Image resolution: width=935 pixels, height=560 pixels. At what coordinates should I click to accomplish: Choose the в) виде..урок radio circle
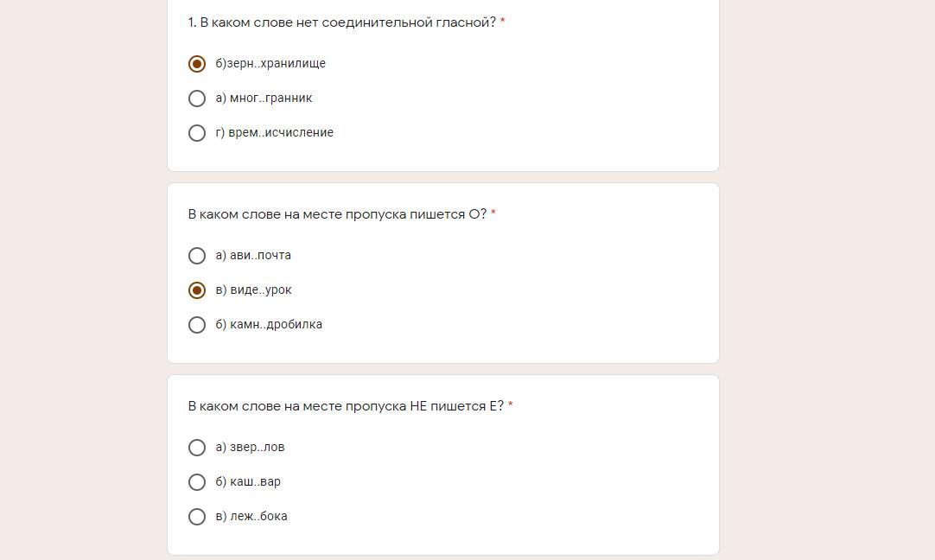197,290
